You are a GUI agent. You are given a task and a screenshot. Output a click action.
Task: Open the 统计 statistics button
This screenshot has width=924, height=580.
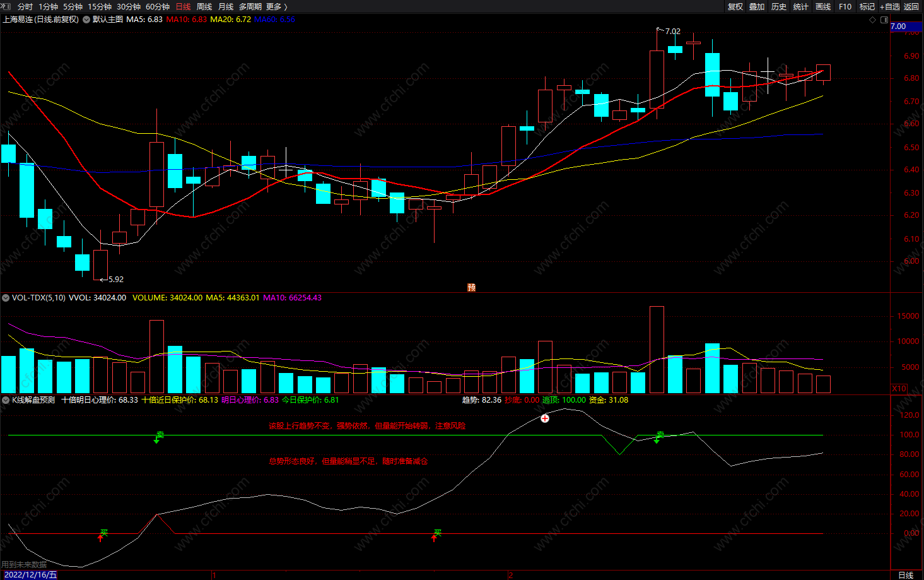[801, 6]
